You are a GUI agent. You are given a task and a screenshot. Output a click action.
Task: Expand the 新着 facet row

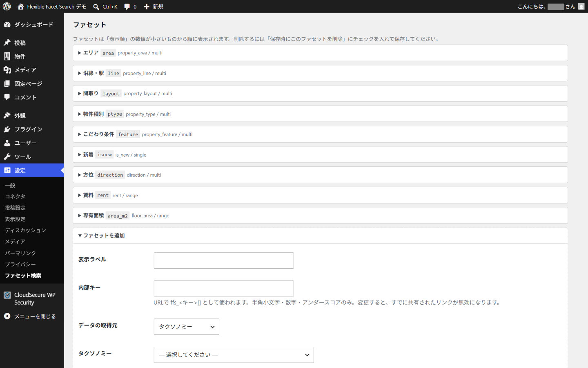click(x=320, y=155)
